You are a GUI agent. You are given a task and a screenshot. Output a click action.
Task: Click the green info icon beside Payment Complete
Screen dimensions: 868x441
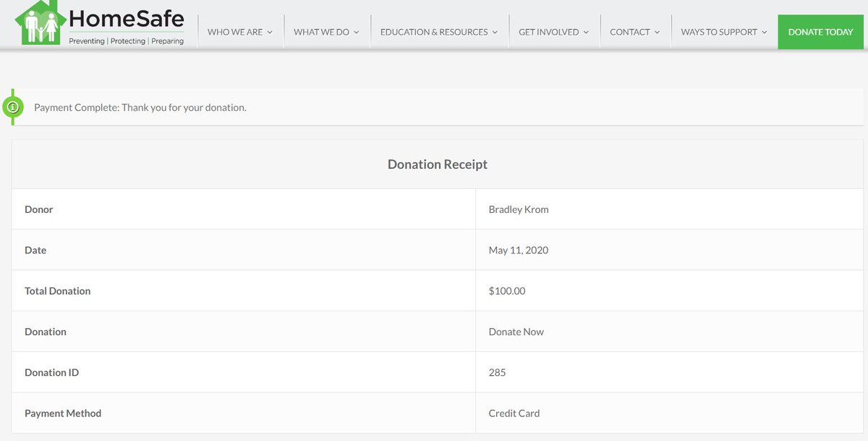pyautogui.click(x=12, y=107)
